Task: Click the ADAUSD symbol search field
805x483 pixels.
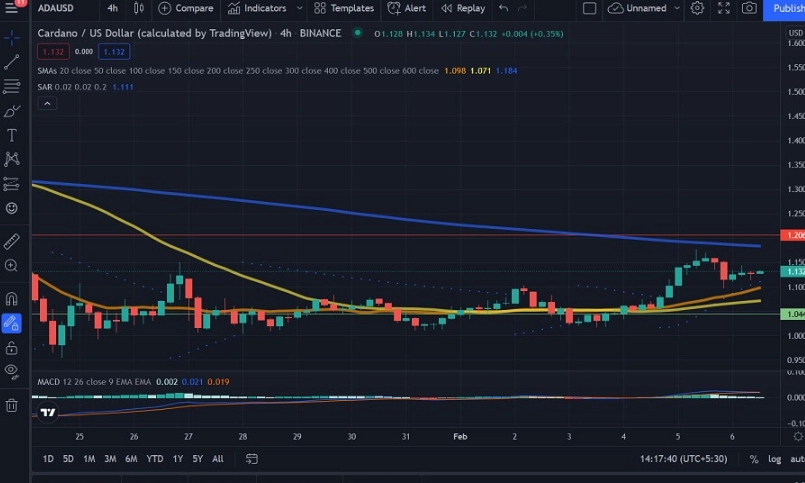Action: 59,8
